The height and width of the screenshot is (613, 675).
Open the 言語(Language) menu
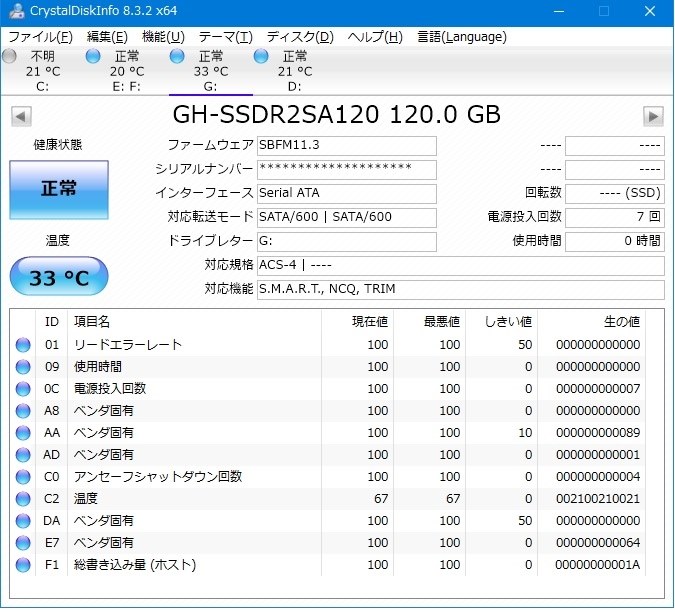tap(462, 37)
